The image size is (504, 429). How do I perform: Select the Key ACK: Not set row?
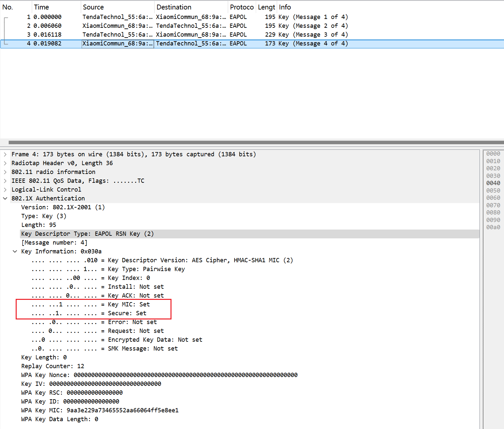(x=98, y=296)
